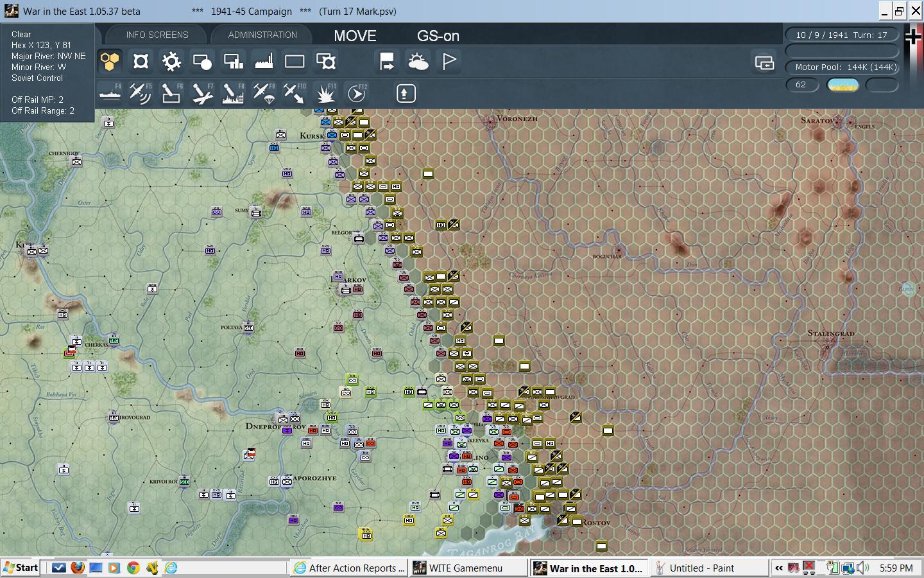Image resolution: width=924 pixels, height=578 pixels.
Task: Select the German unit west of Kursk
Action: pyautogui.click(x=280, y=135)
